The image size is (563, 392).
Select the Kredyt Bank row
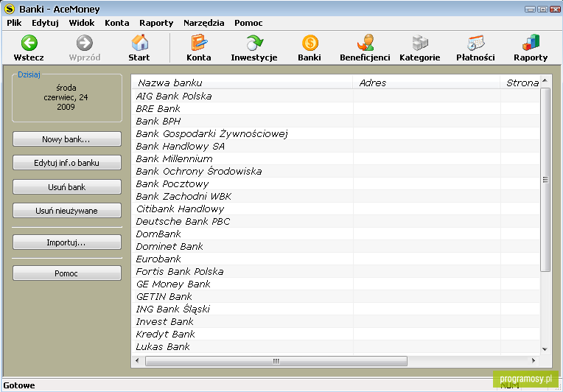pos(336,335)
